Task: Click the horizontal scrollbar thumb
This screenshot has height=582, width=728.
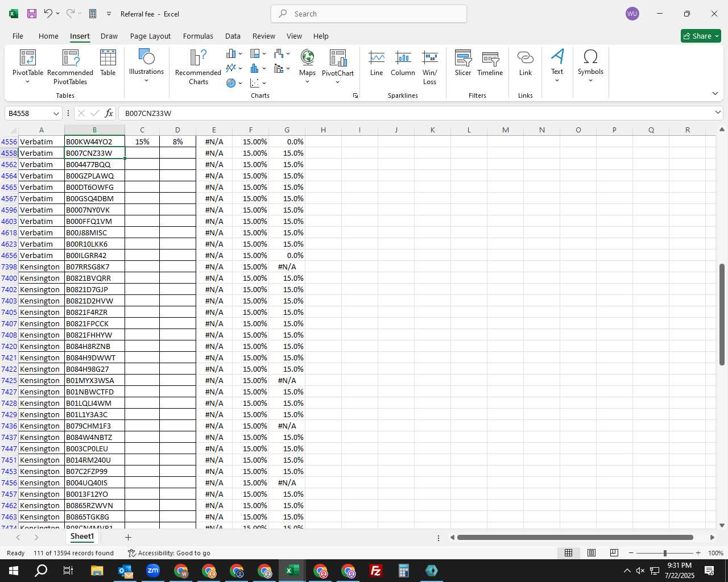Action: (x=575, y=537)
